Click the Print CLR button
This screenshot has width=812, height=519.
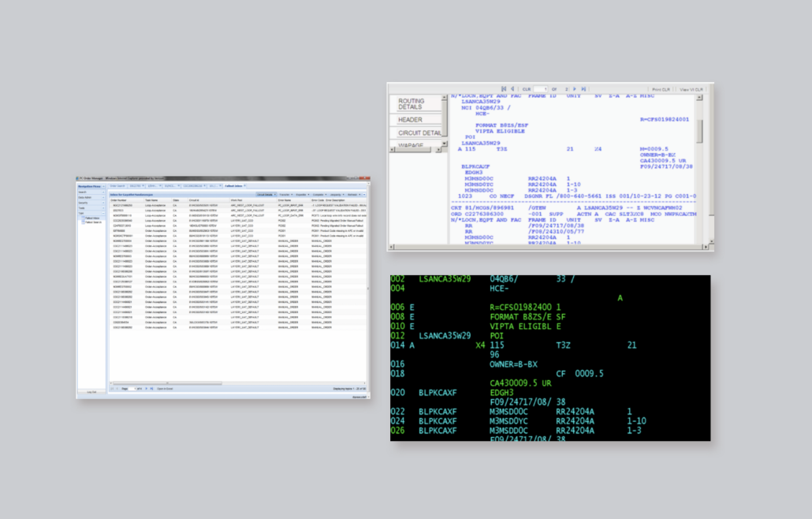click(x=661, y=89)
